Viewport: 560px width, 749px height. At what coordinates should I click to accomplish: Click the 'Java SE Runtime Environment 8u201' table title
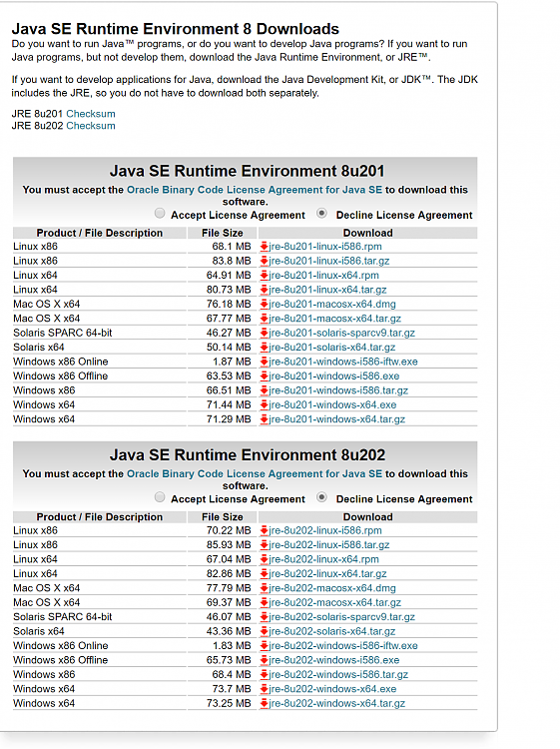point(247,171)
